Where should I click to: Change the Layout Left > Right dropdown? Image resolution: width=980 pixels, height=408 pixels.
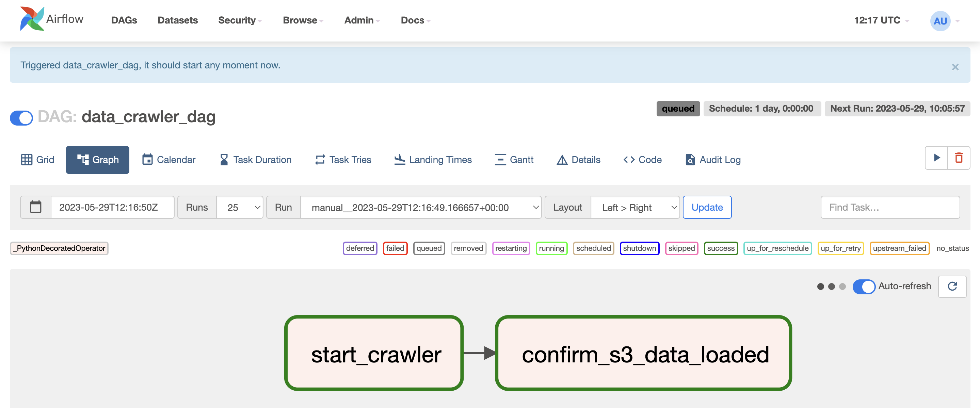click(635, 207)
